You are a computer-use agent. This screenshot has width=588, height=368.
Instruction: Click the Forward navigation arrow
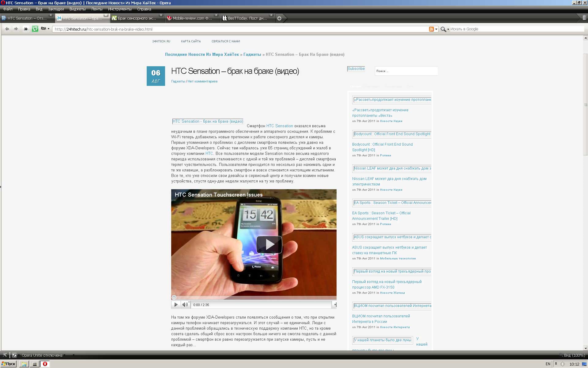click(x=16, y=29)
